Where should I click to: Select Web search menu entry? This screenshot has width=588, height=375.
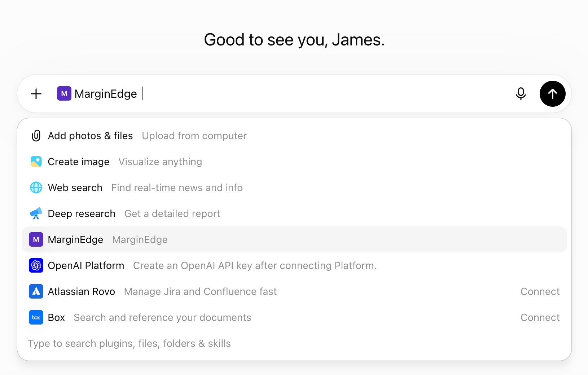pyautogui.click(x=294, y=187)
